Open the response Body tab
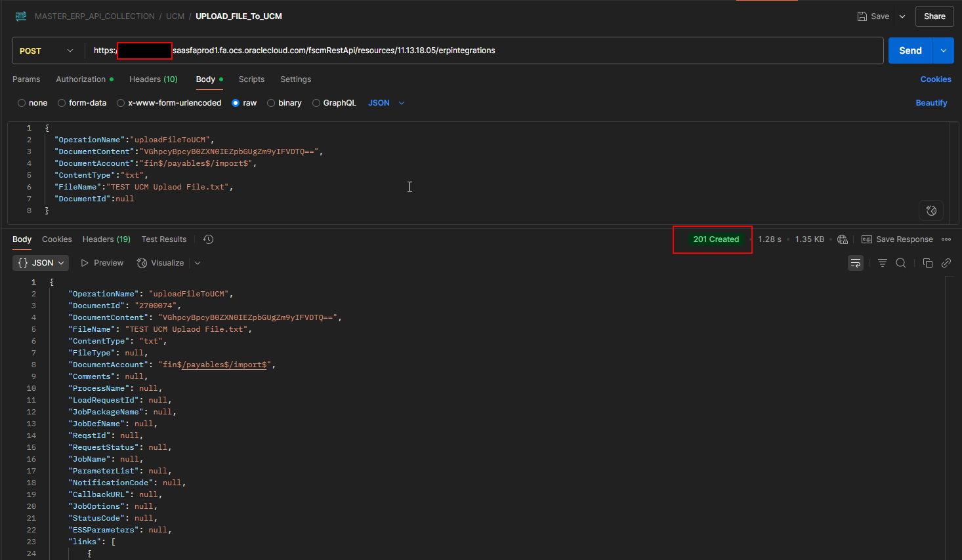The image size is (962, 560). (x=22, y=239)
